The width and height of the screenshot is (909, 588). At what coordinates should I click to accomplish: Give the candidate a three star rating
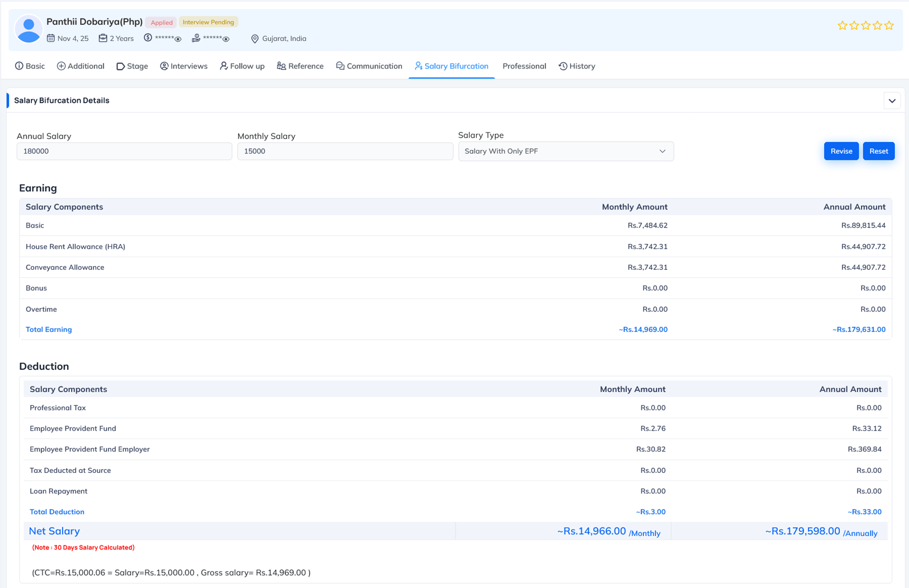(x=865, y=26)
